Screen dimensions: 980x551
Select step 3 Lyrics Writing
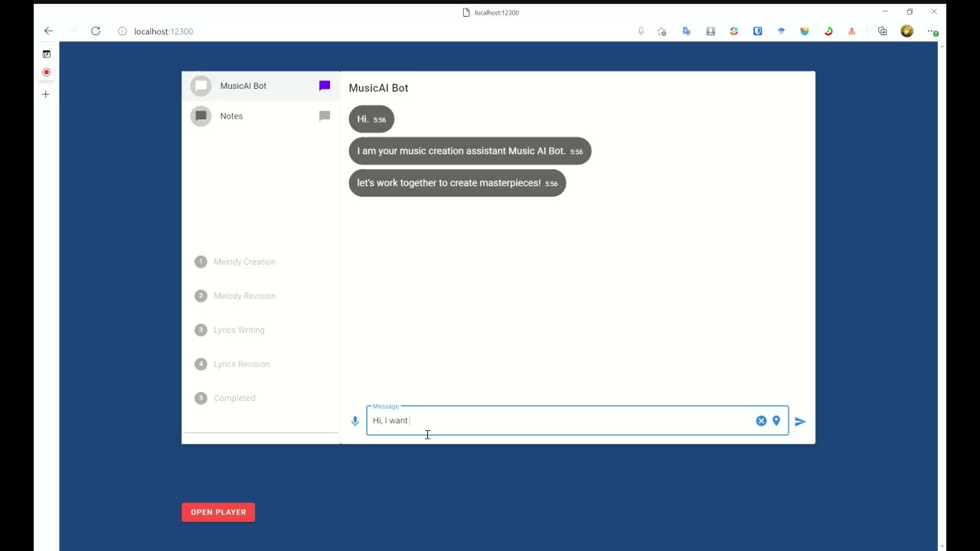230,330
